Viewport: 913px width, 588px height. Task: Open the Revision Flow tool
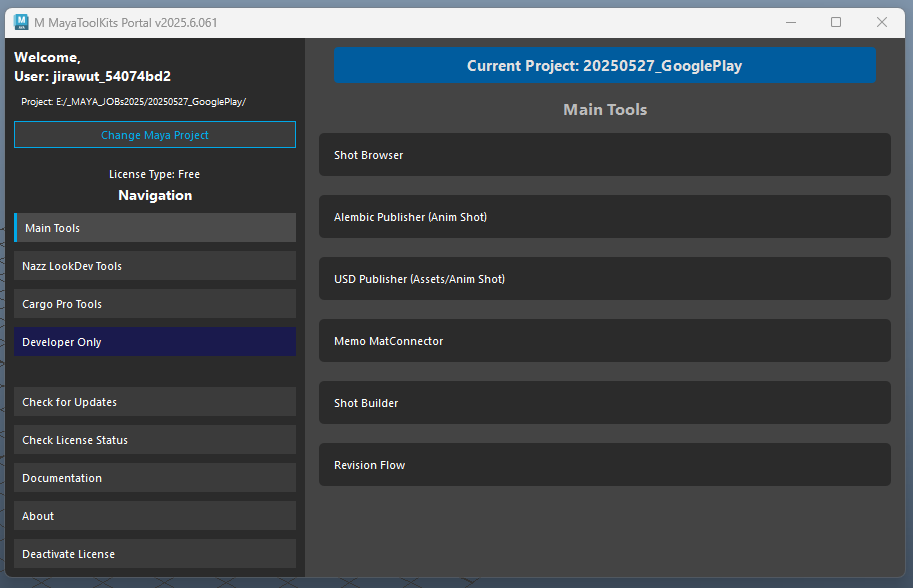click(x=604, y=464)
